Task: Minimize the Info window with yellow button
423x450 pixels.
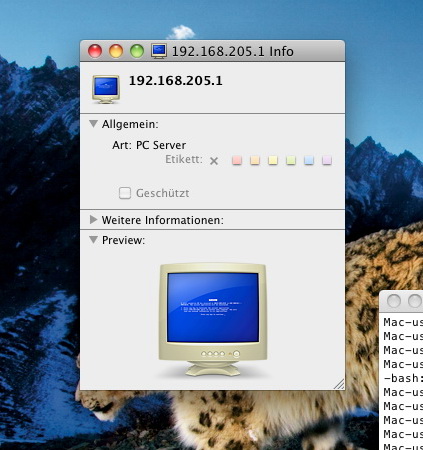Action: pyautogui.click(x=116, y=51)
